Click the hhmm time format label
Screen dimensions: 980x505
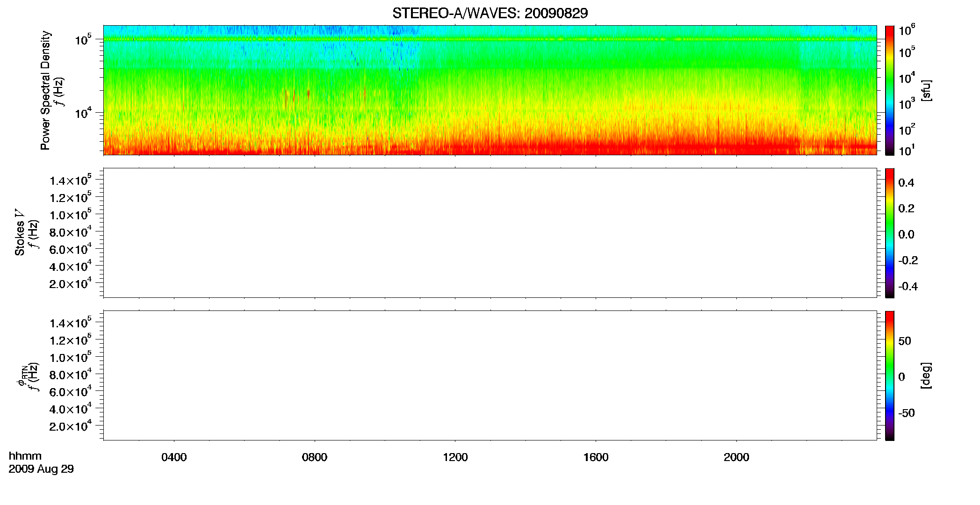pos(25,456)
